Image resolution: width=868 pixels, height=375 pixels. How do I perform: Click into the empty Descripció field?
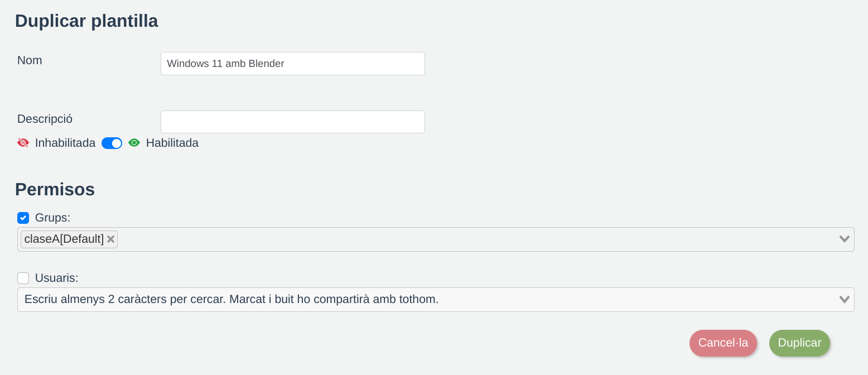(292, 122)
